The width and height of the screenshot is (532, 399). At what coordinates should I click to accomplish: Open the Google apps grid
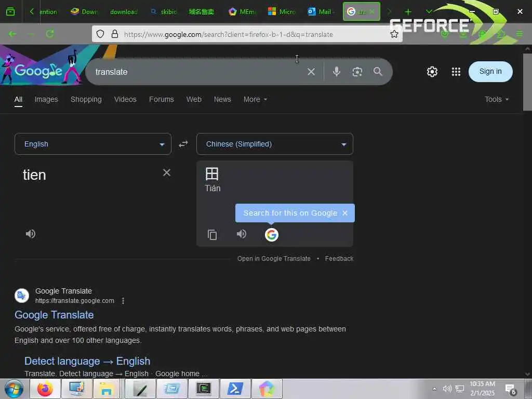[x=456, y=72]
